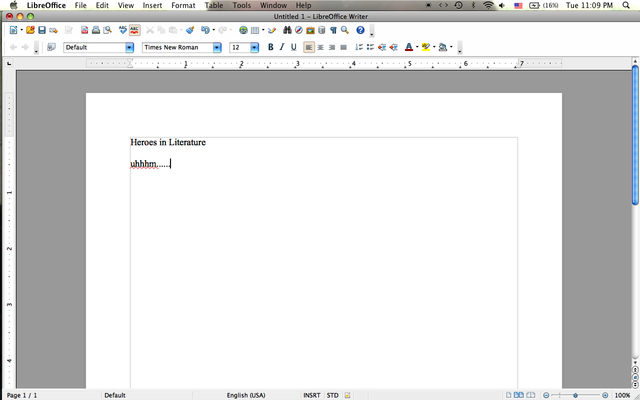Open the Insert menu
The width and height of the screenshot is (640, 400).
point(152,5)
